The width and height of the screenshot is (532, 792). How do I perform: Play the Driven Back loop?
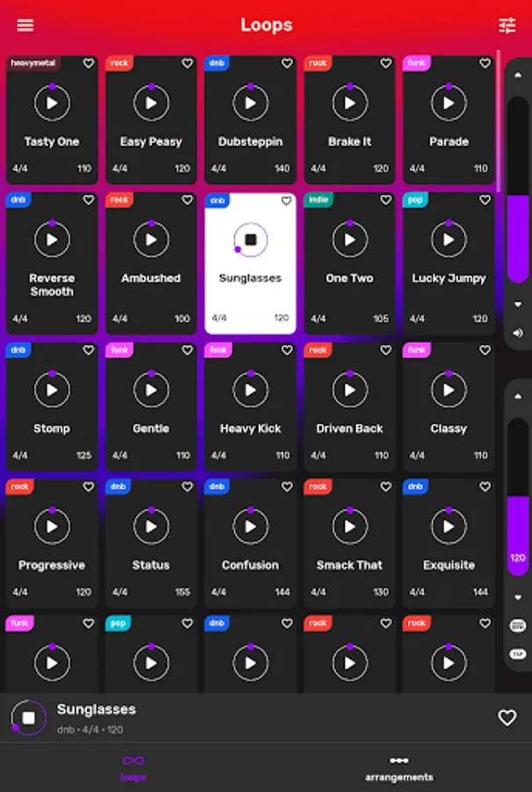350,390
